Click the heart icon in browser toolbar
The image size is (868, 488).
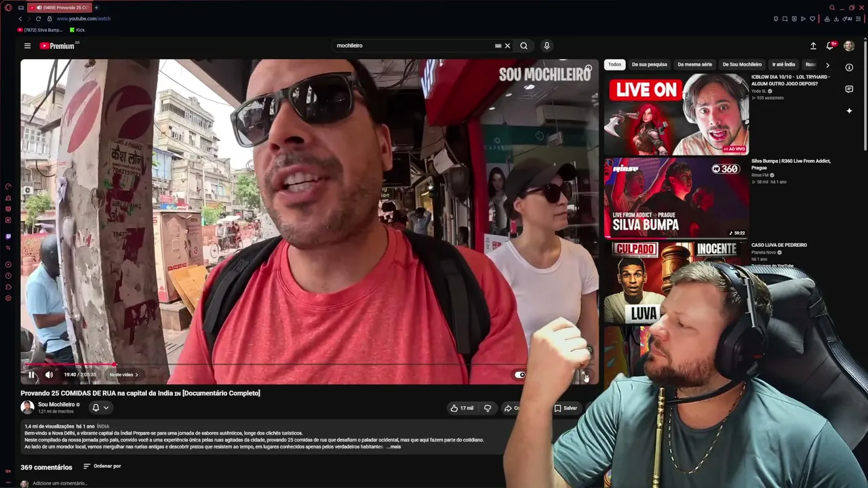tap(812, 19)
